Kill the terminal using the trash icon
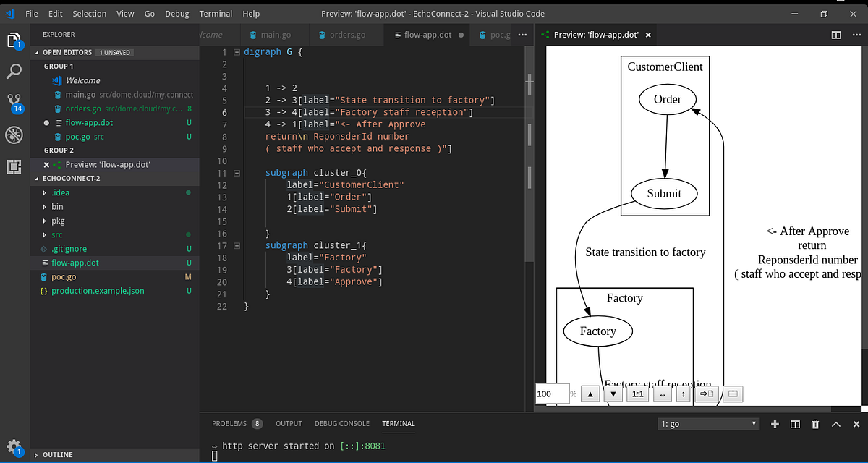This screenshot has height=463, width=868. pos(815,424)
